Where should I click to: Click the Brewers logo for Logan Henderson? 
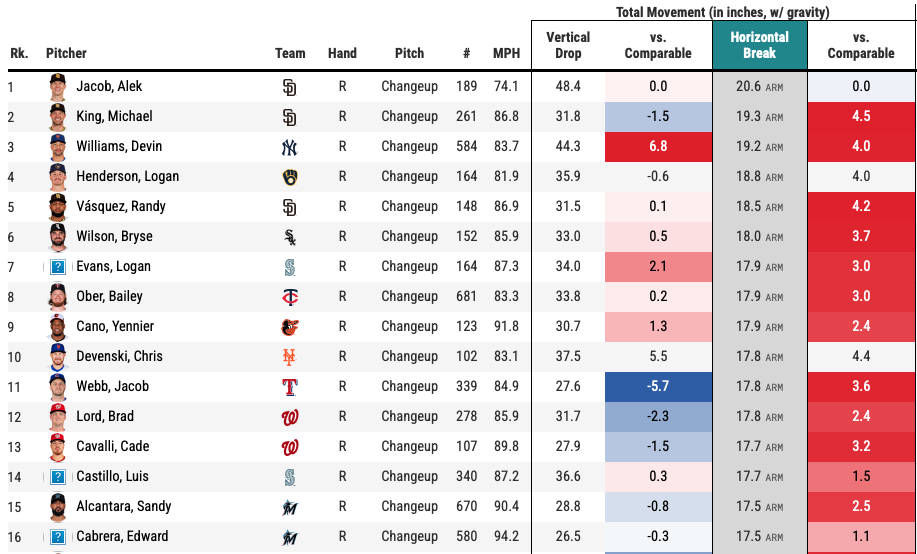point(290,177)
